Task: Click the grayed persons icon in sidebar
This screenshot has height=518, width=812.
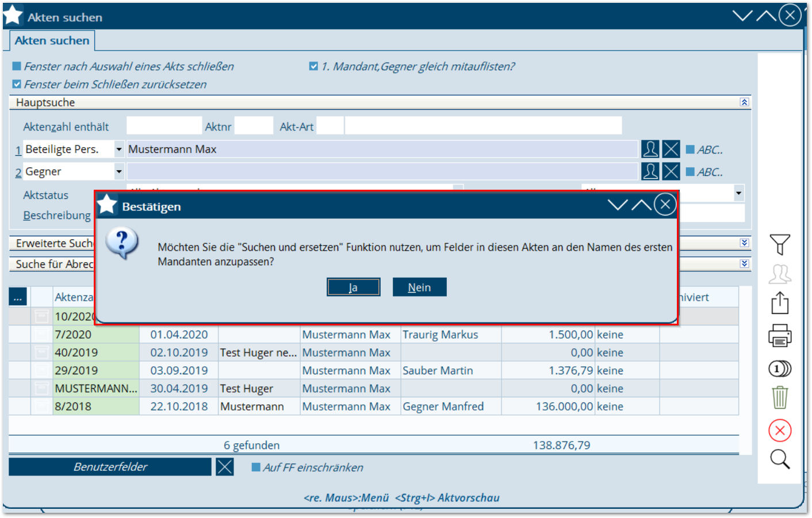Action: click(780, 274)
